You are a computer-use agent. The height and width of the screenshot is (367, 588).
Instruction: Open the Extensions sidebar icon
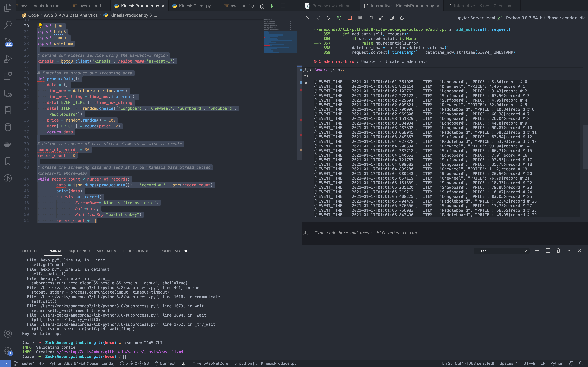click(x=8, y=76)
